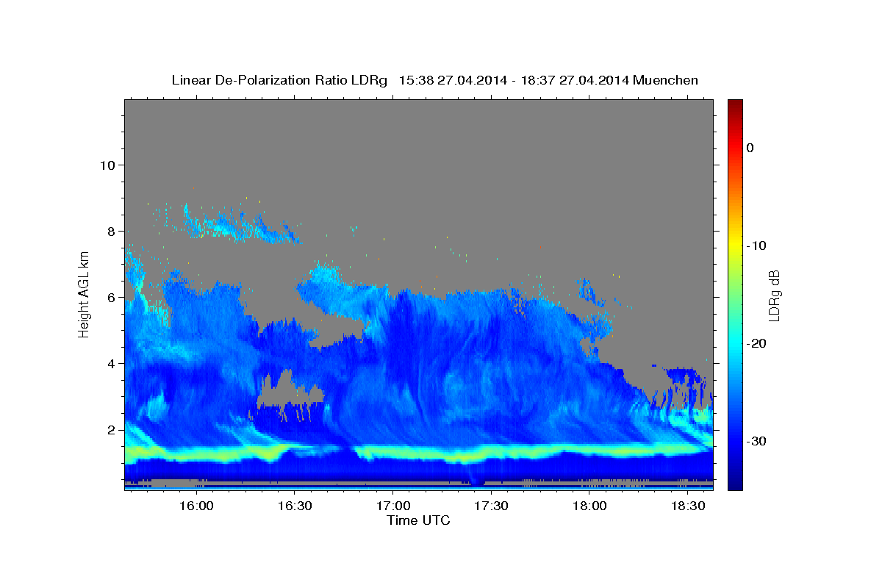Click the 16:00 time tick label
The image size is (882, 588).
pos(196,506)
